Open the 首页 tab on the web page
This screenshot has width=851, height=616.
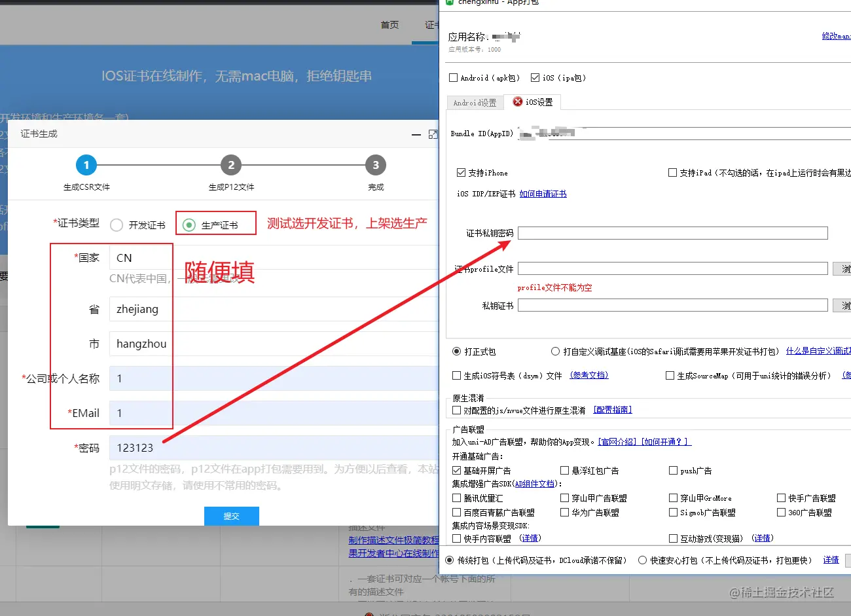pos(389,25)
